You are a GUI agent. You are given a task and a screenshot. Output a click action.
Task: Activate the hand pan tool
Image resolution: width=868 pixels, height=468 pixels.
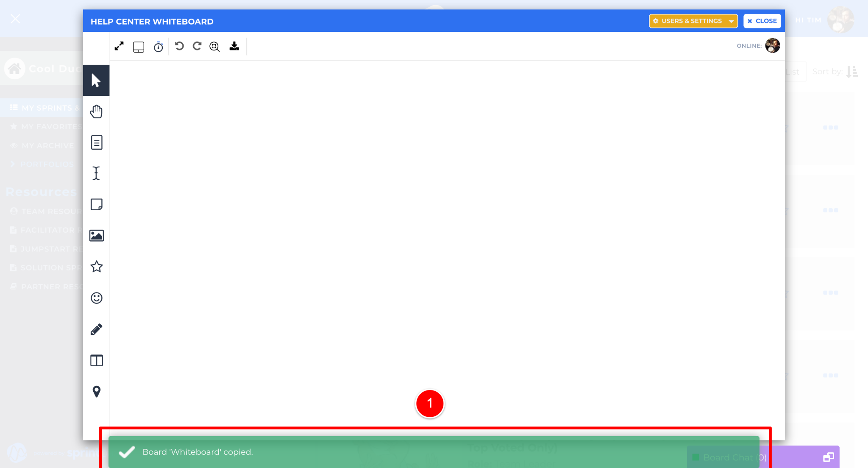[96, 111]
